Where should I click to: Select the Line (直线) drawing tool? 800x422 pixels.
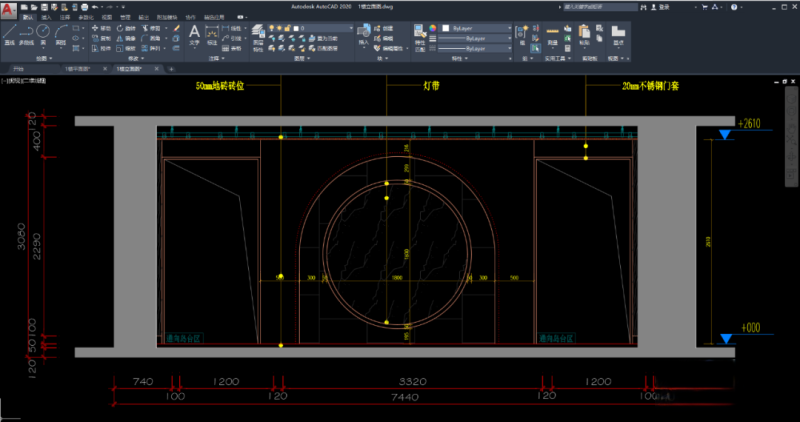point(9,32)
